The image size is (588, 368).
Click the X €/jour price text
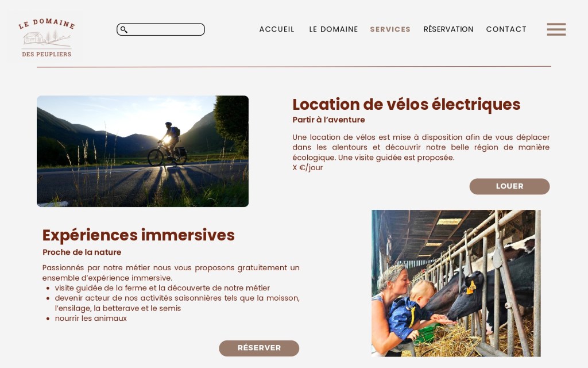click(308, 167)
